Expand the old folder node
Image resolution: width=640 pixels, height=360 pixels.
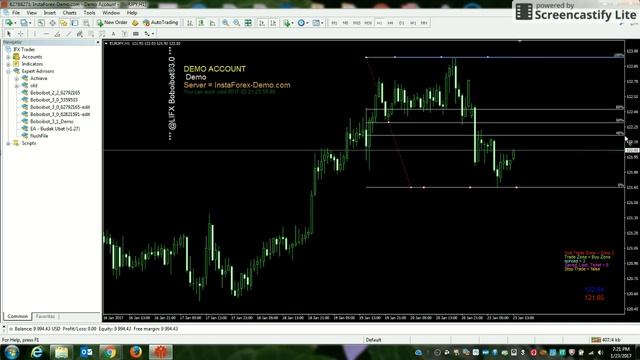click(x=17, y=86)
